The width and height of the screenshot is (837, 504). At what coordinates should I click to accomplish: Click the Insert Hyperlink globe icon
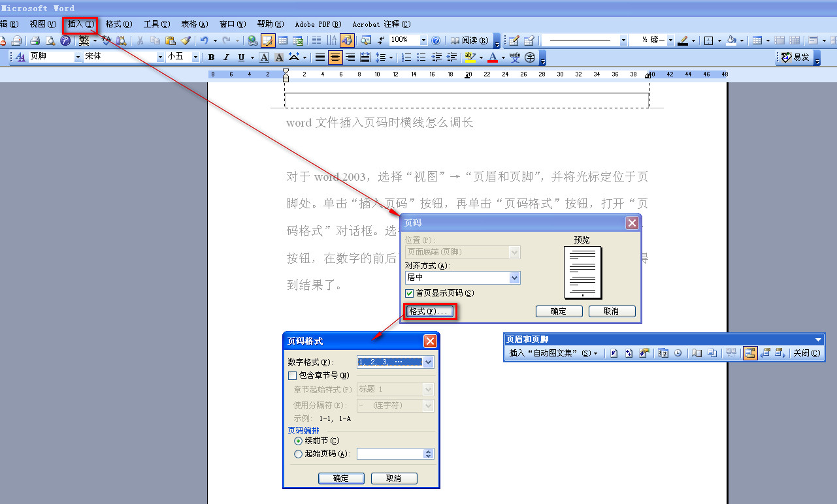point(253,40)
